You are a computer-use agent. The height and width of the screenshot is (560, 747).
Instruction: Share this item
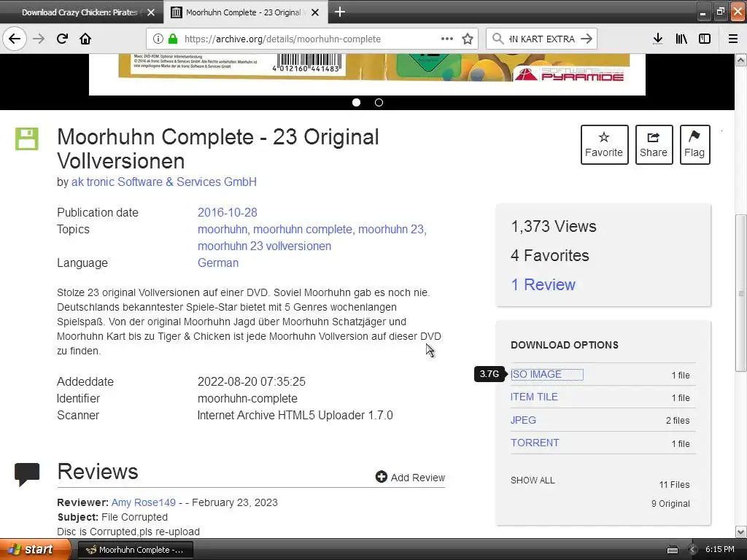pos(654,145)
